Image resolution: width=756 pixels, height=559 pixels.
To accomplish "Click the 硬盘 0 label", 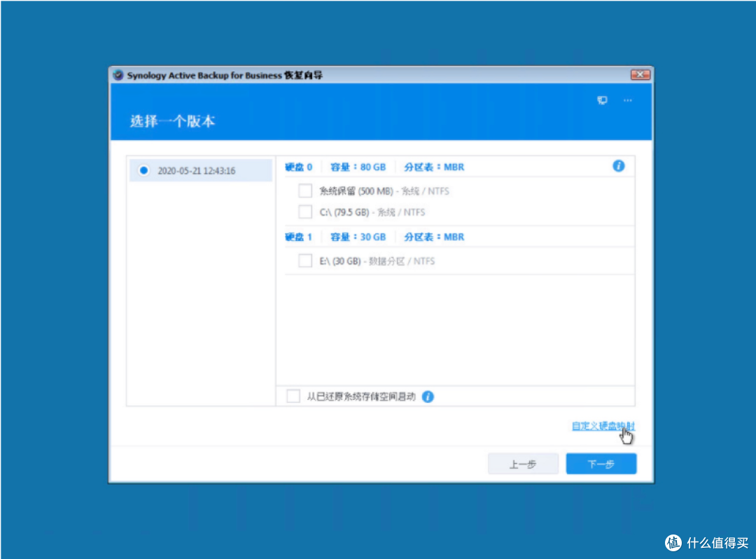I will pyautogui.click(x=298, y=167).
